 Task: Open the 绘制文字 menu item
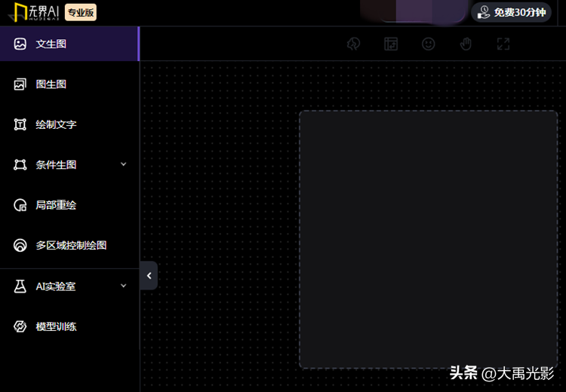tap(69, 124)
